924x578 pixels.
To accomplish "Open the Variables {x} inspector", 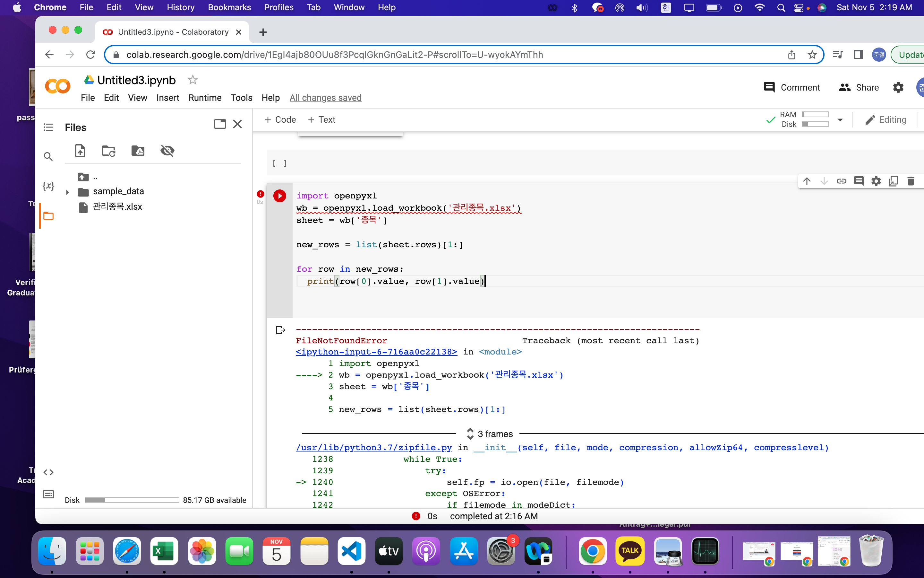I will [48, 186].
